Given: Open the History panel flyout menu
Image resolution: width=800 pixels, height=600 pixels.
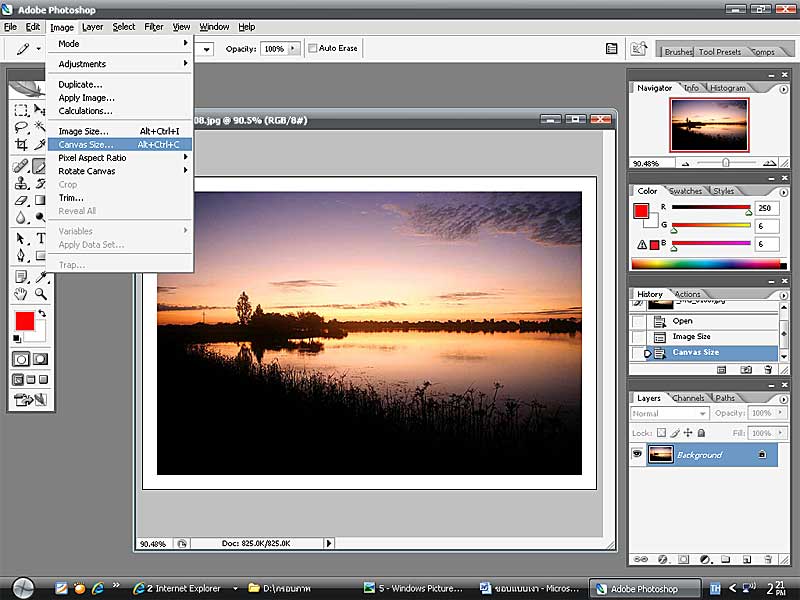Looking at the screenshot, I should (783, 295).
